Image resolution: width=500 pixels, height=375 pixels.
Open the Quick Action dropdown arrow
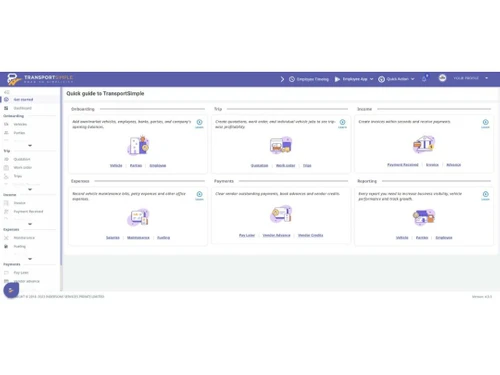click(413, 79)
